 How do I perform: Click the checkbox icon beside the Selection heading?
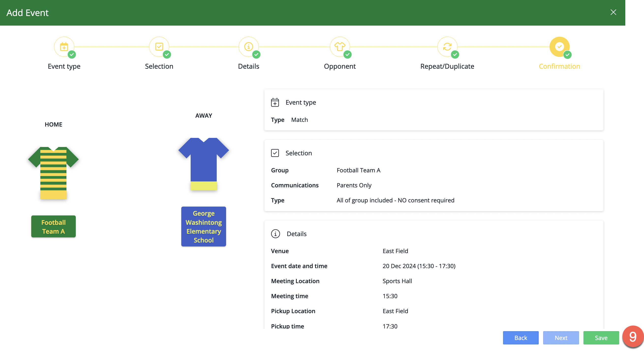(275, 153)
